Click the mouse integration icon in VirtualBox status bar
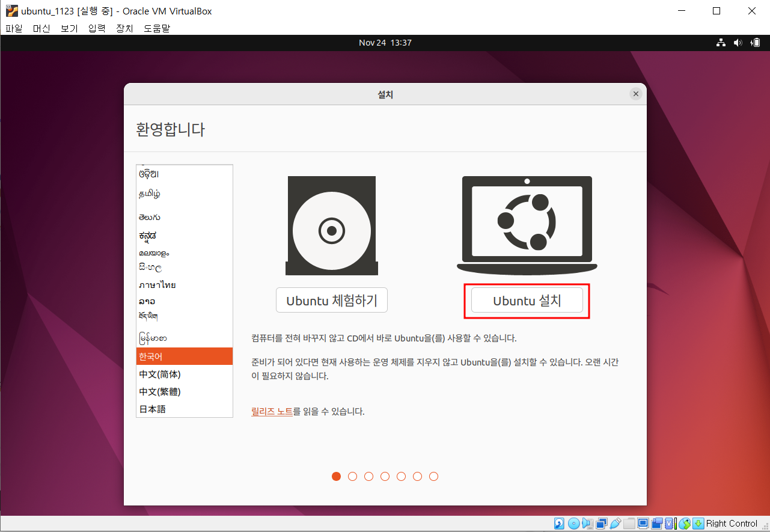Image resolution: width=770 pixels, height=532 pixels. [x=684, y=524]
